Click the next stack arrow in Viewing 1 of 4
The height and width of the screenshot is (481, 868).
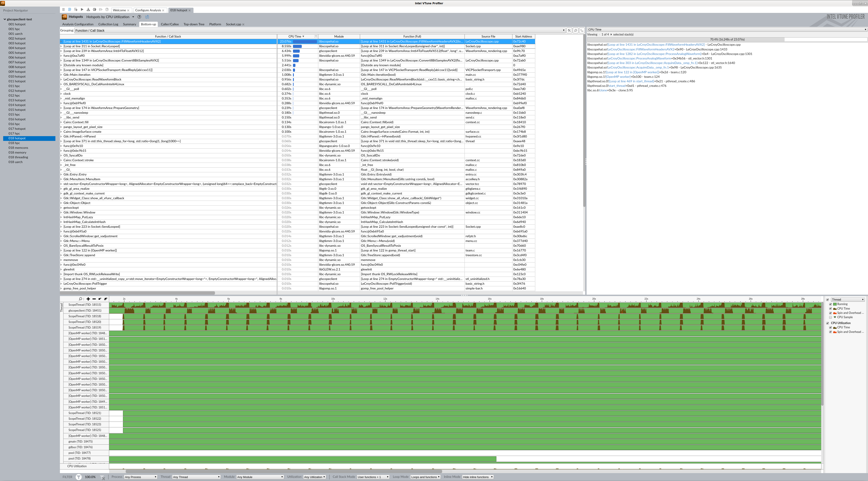pos(611,34)
